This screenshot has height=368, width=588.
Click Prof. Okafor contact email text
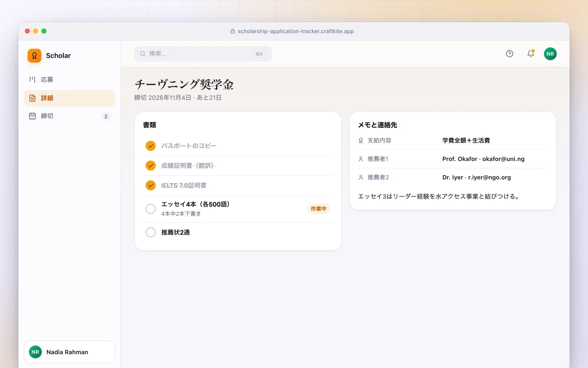pyautogui.click(x=483, y=159)
